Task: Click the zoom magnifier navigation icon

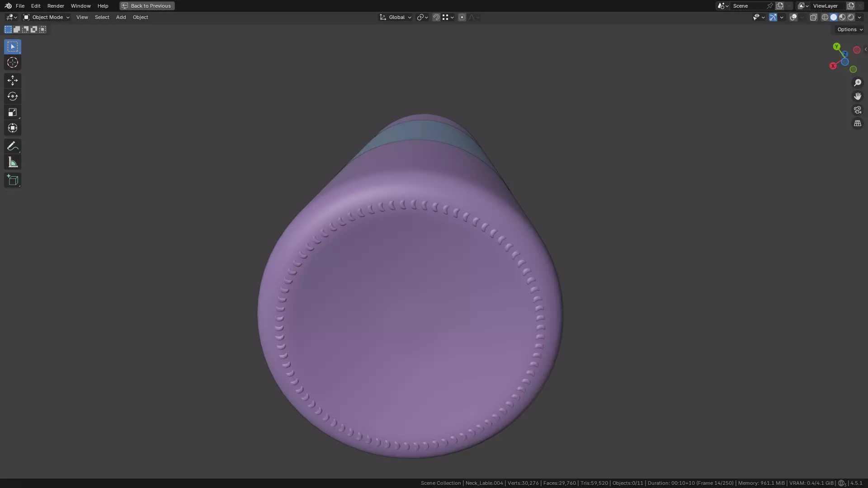Action: [x=857, y=83]
